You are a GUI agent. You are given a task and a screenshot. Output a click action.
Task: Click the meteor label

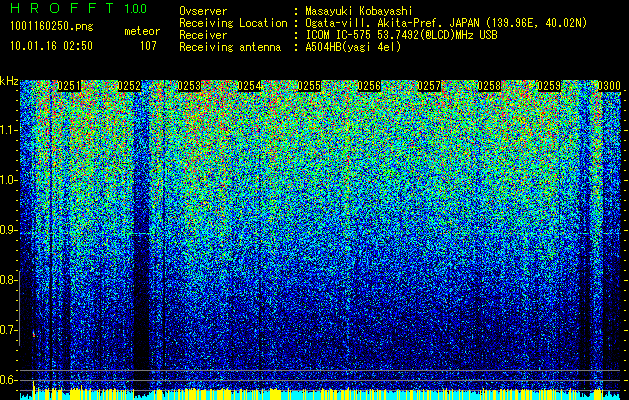point(142,31)
